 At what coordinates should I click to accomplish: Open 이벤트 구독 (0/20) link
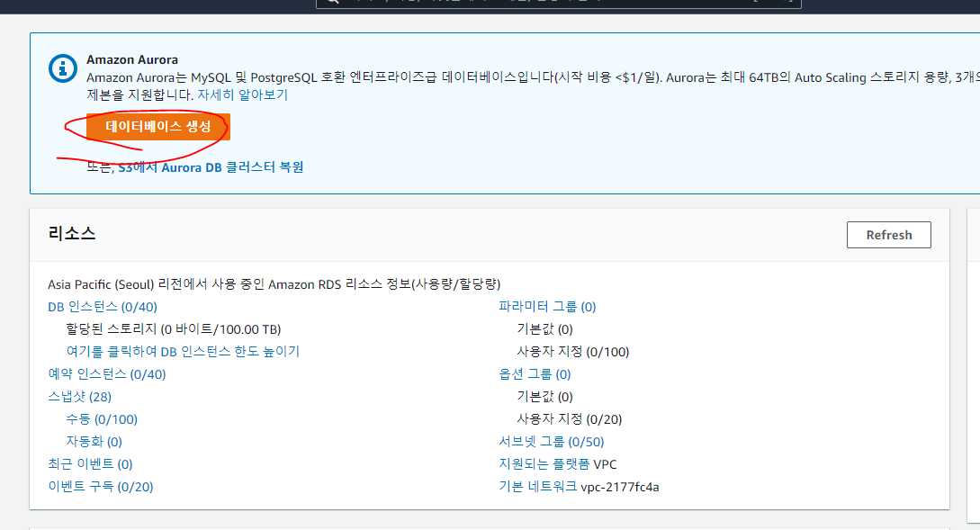[101, 487]
